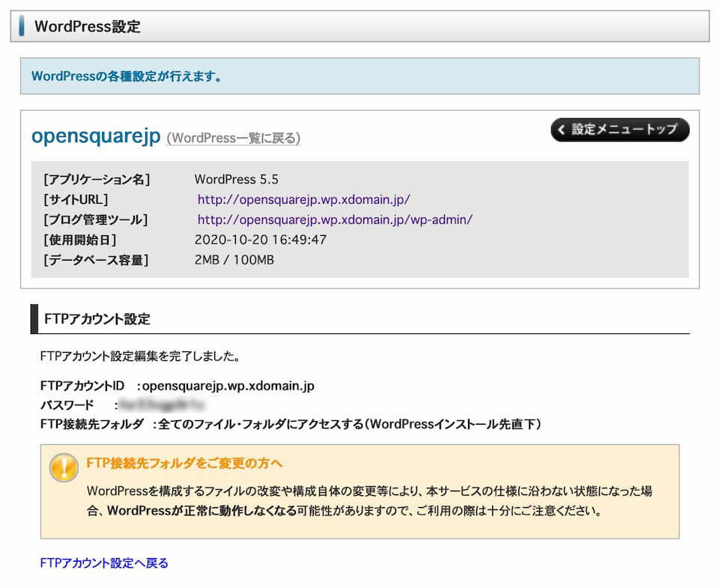
Task: Click the FTPアカウント設定編集を完了しました message
Action: (x=140, y=357)
